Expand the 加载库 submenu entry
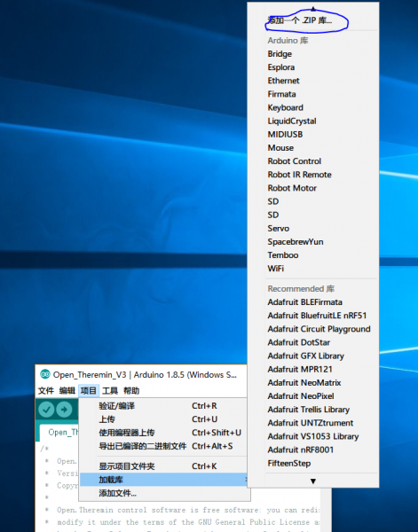Image resolution: width=418 pixels, height=532 pixels. point(164,480)
